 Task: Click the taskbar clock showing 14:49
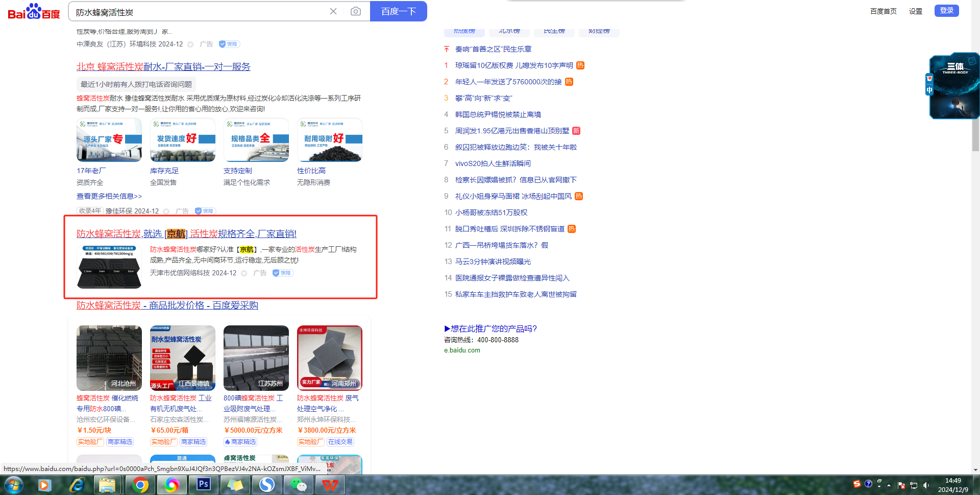pos(953,485)
